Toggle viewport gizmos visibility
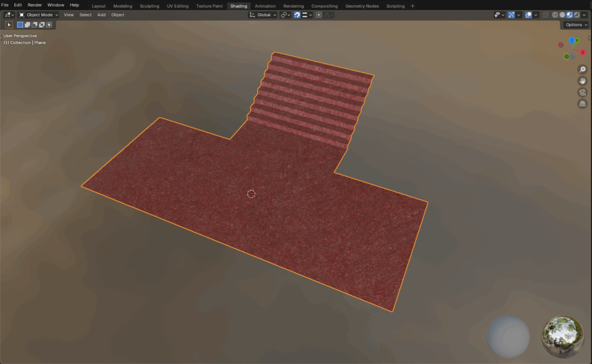Screen dimensions: 592x364 511,15
